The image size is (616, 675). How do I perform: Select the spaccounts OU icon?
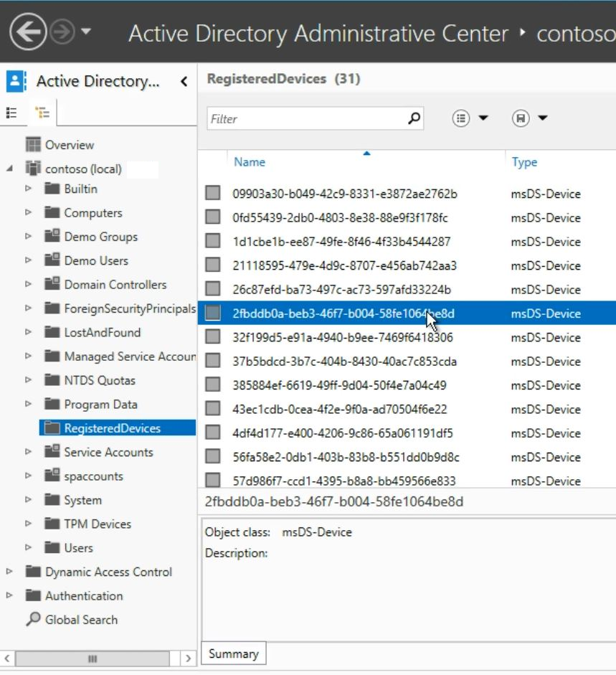pyautogui.click(x=52, y=476)
